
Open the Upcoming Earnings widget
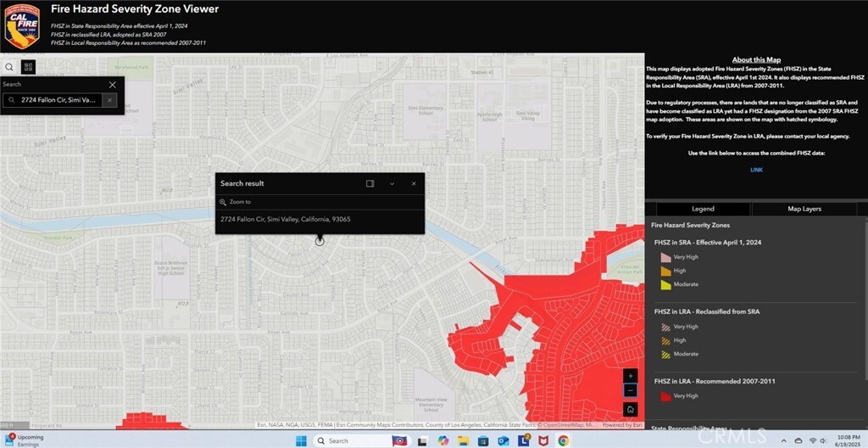click(x=23, y=441)
